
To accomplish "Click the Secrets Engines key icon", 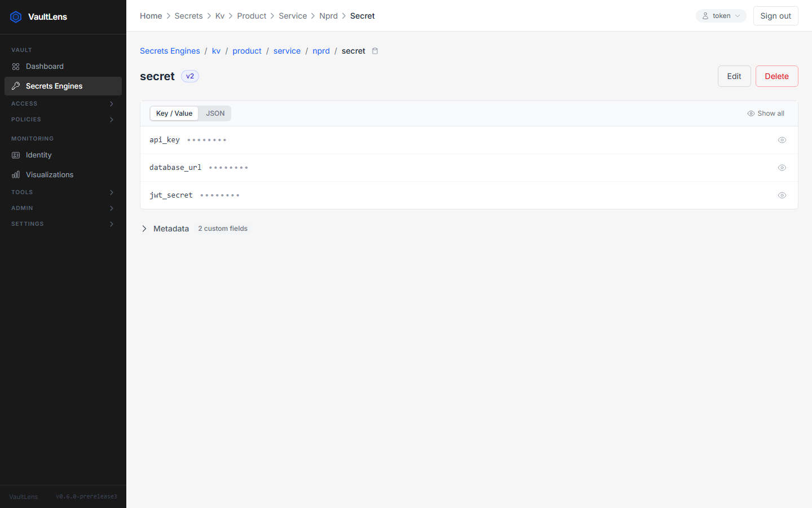I will pos(16,86).
